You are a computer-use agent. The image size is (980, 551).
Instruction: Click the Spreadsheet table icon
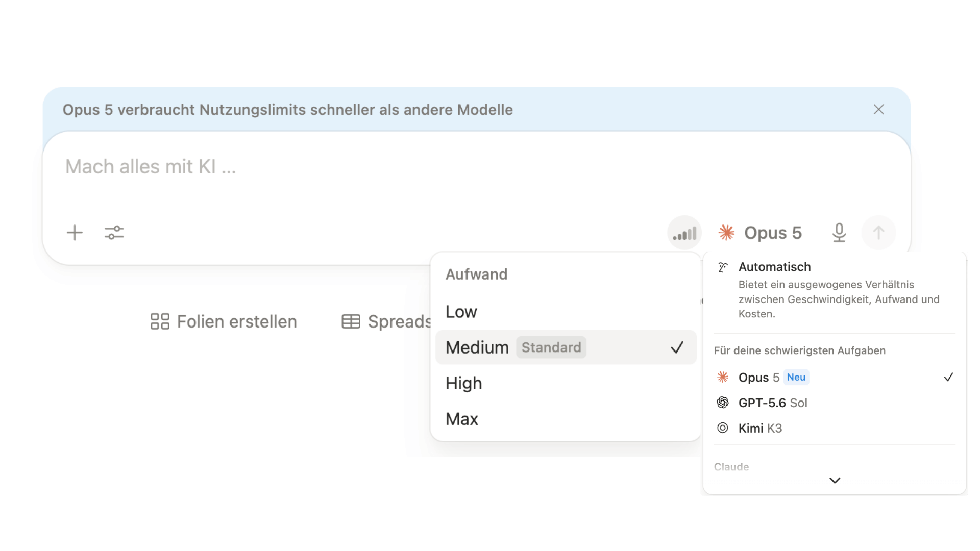pos(351,321)
